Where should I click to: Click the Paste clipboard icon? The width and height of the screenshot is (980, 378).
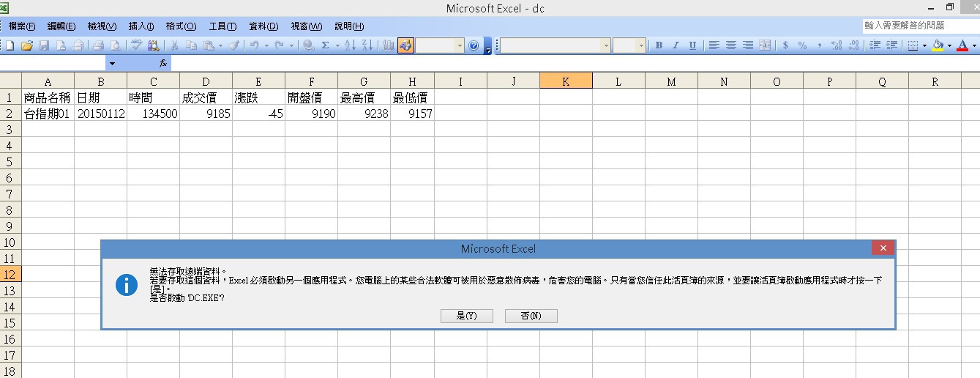point(208,45)
